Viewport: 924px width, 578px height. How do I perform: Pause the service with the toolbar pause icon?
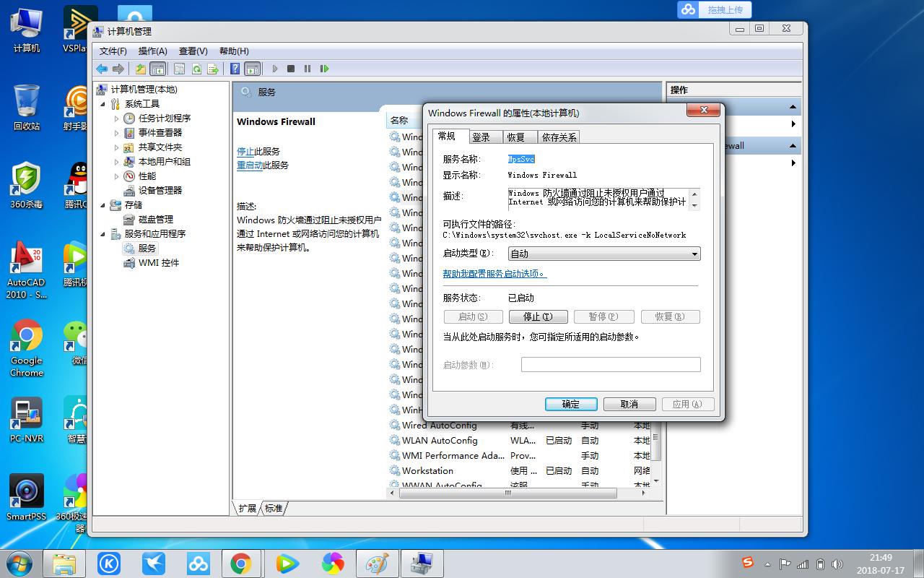click(306, 69)
